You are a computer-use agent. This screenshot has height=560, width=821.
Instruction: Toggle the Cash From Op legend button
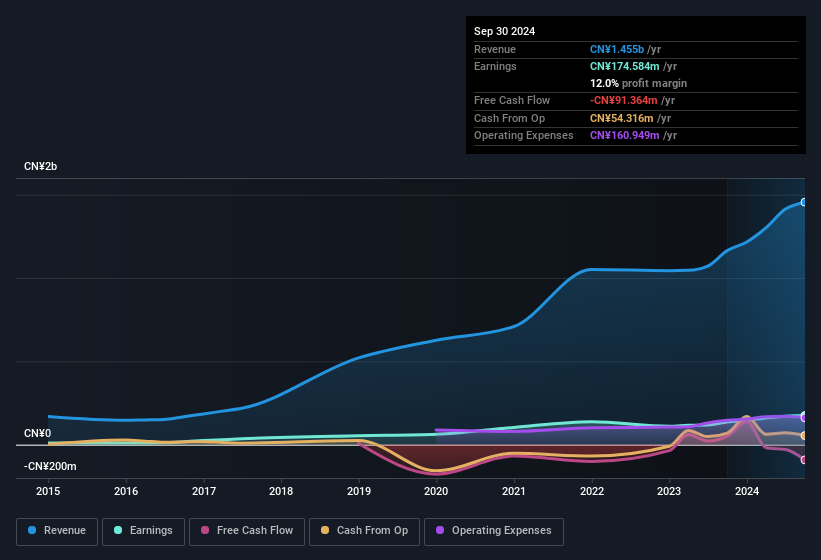coord(364,532)
